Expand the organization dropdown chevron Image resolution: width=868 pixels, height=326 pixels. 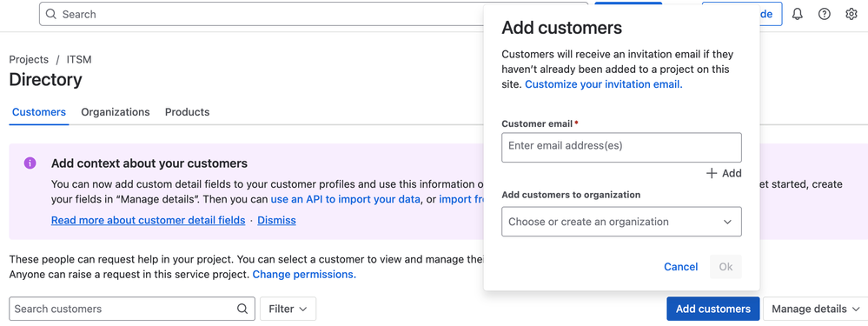click(x=727, y=222)
